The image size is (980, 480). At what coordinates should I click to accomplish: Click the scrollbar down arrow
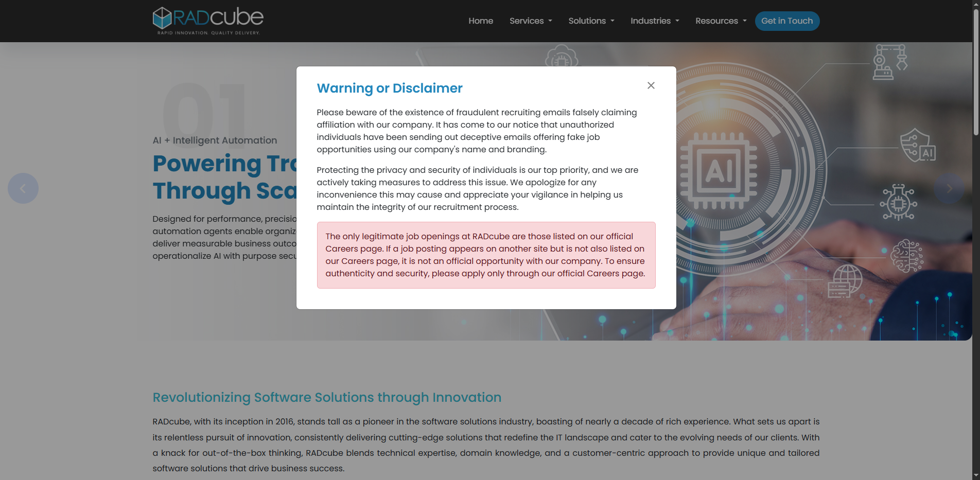976,475
